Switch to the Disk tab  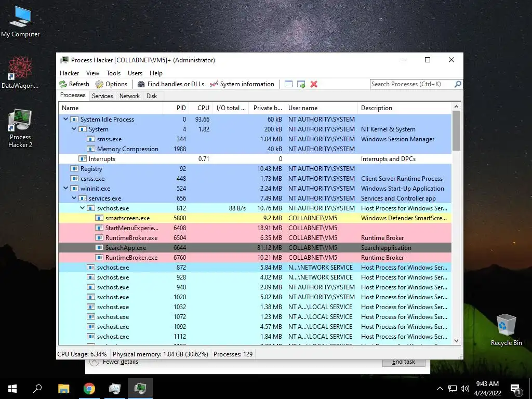152,96
